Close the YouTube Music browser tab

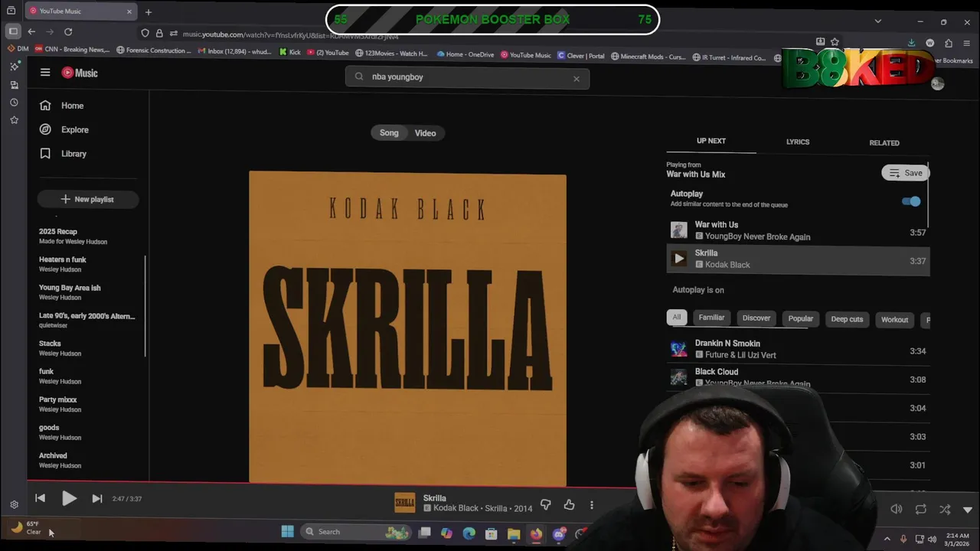coord(129,11)
